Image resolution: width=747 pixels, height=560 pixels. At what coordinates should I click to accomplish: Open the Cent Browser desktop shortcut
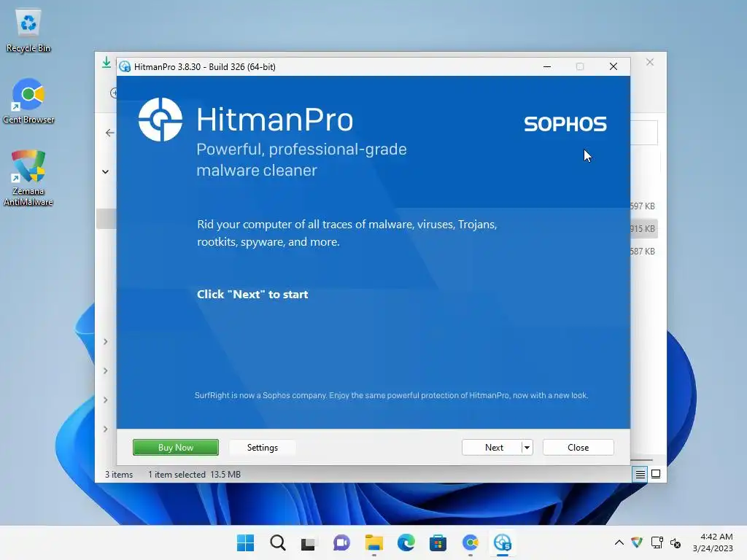[28, 101]
